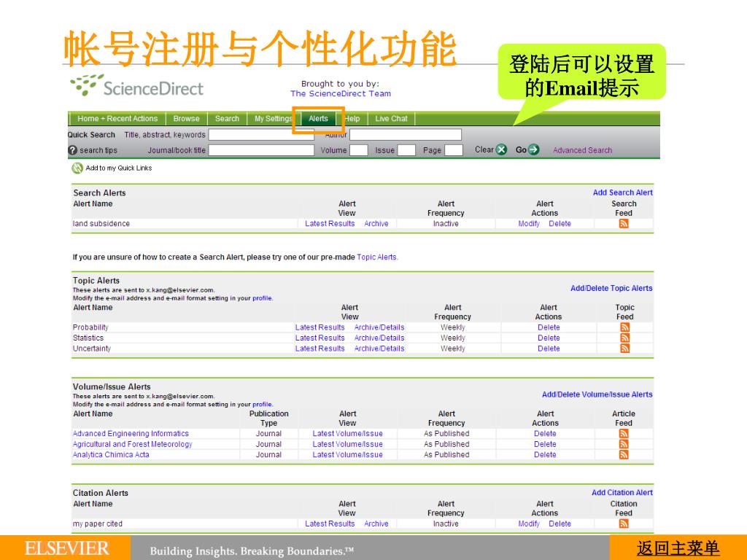
Task: Click RSS feed icon for my paper cited
Action: [x=624, y=524]
